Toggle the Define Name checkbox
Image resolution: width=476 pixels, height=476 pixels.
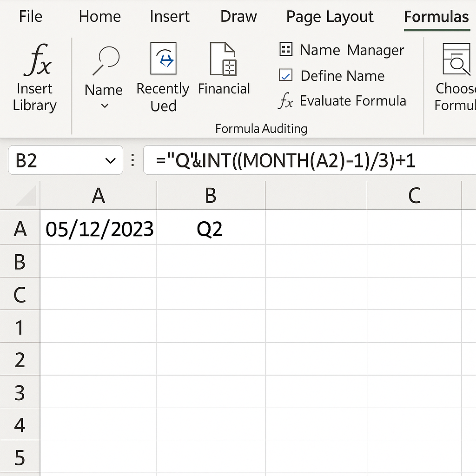(x=285, y=75)
